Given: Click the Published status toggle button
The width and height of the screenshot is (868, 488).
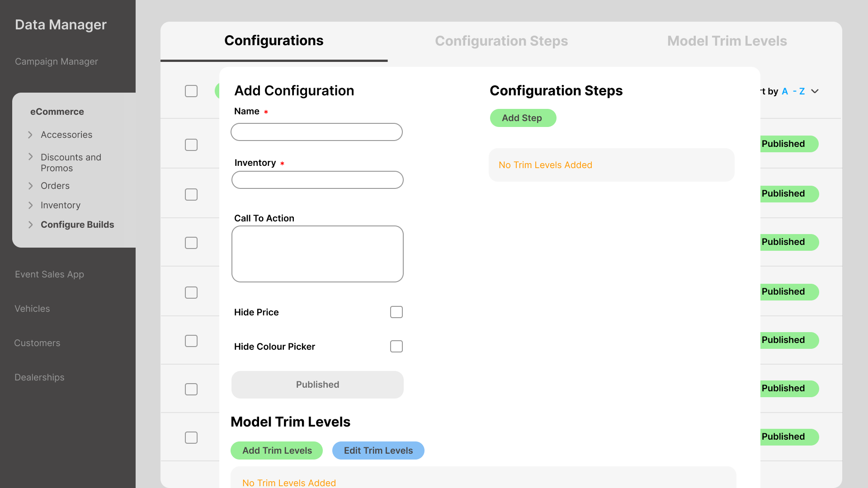Looking at the screenshot, I should click(317, 385).
